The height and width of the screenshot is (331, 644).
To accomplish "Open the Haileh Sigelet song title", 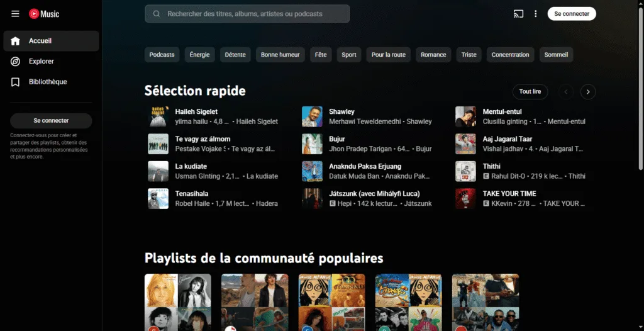I will [196, 112].
